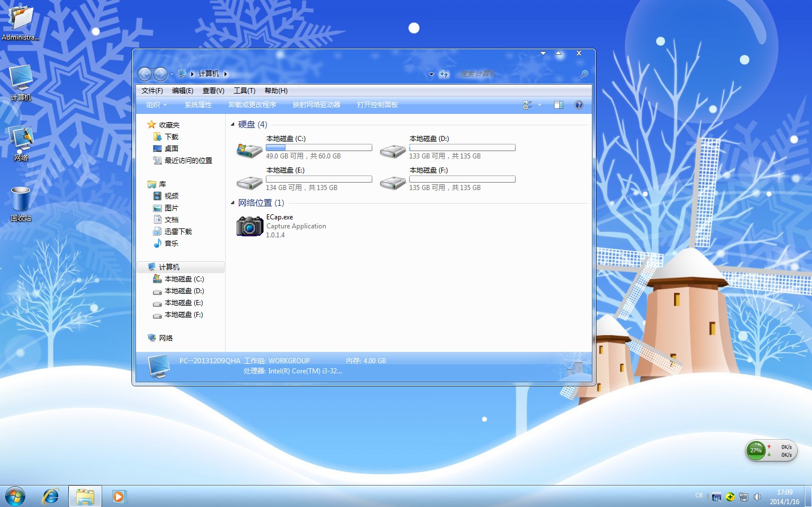Click 映射网络驱动器 toolbar button

tap(317, 105)
